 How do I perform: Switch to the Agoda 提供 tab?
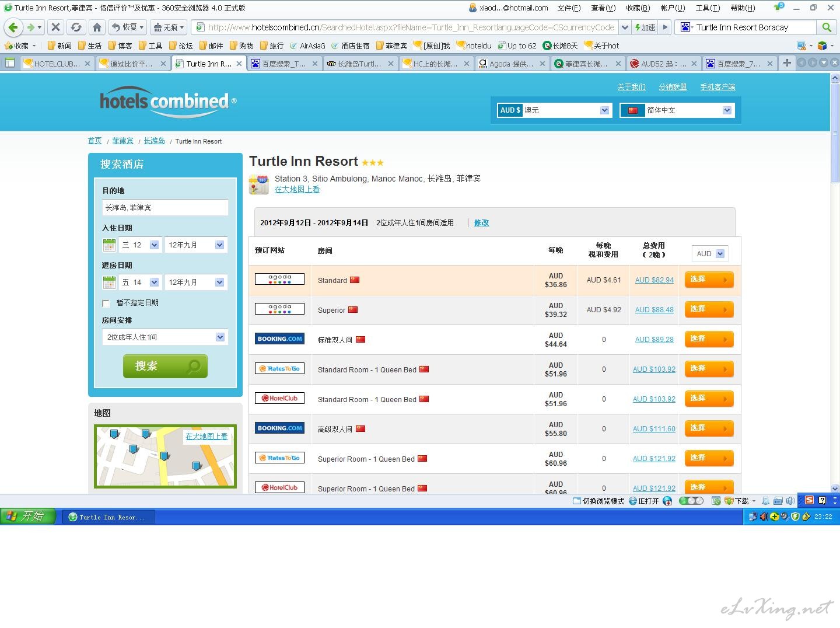tap(512, 64)
